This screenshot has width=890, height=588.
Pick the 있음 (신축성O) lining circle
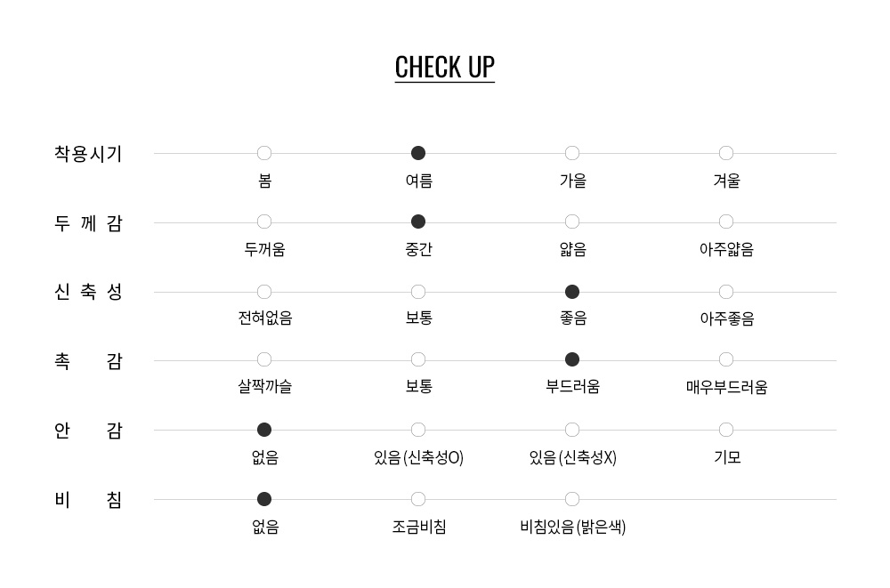[418, 430]
